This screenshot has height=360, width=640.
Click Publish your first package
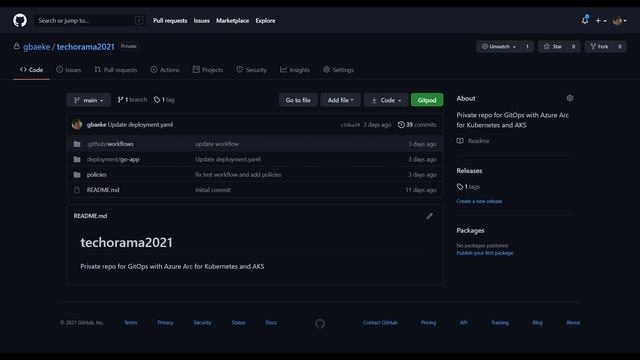pos(485,253)
